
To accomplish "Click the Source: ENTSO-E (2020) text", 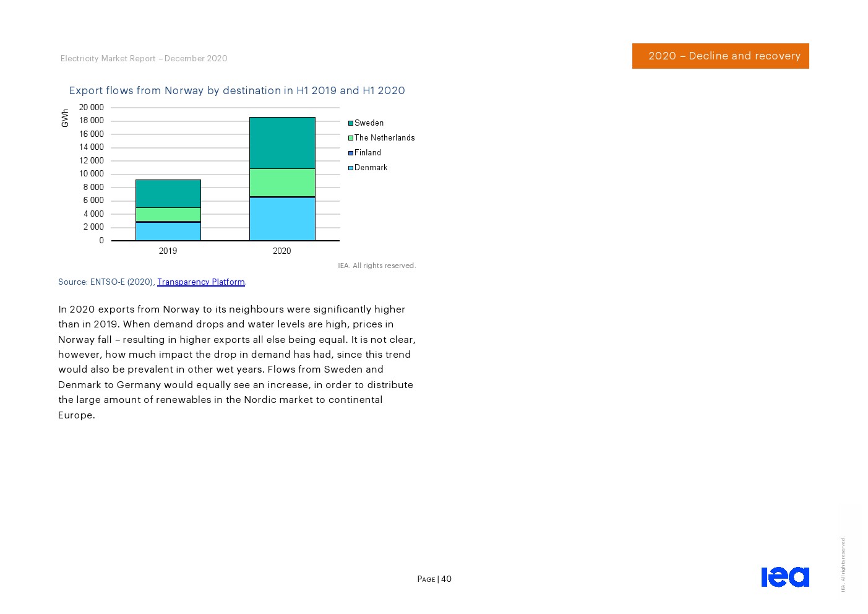I will point(106,282).
